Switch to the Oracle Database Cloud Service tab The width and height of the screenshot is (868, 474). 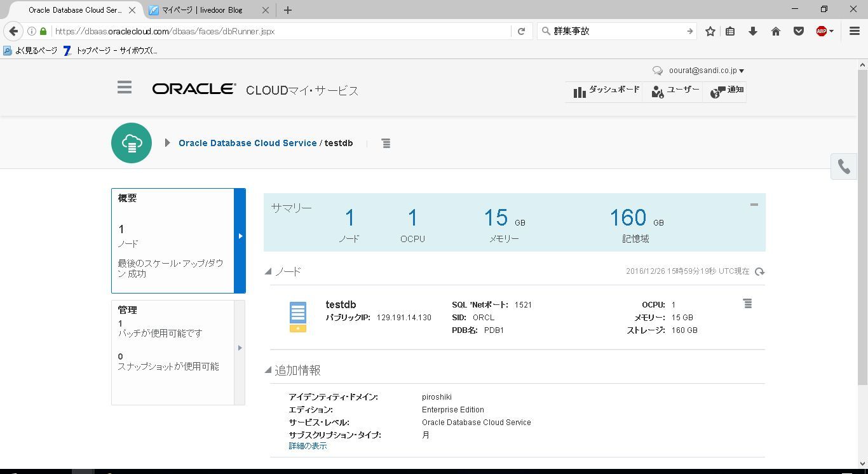(76, 10)
